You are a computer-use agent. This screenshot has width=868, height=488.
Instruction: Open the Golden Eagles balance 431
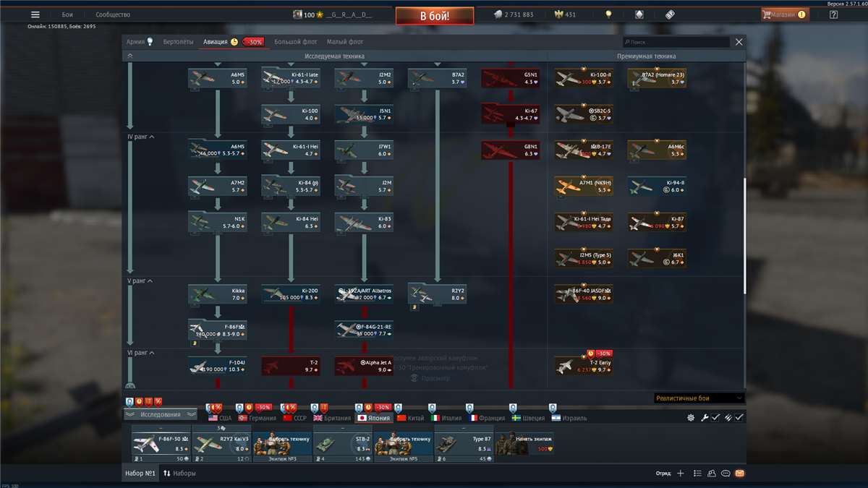point(565,14)
